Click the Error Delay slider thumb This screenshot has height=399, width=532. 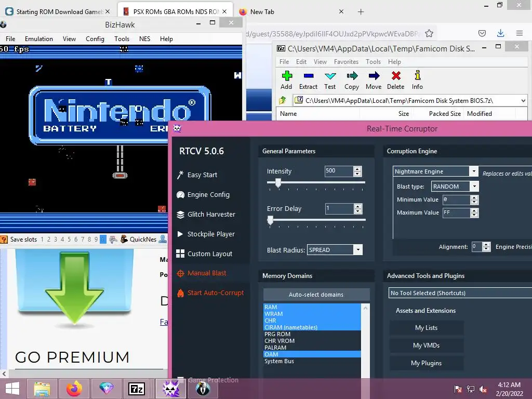270,220
